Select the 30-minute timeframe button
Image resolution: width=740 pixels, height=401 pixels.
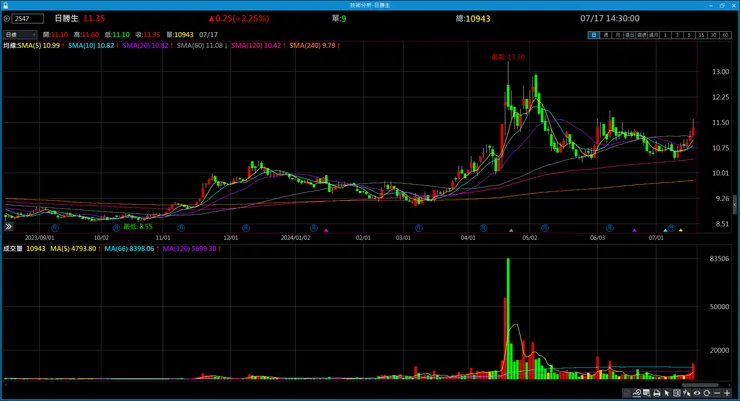coord(713,35)
